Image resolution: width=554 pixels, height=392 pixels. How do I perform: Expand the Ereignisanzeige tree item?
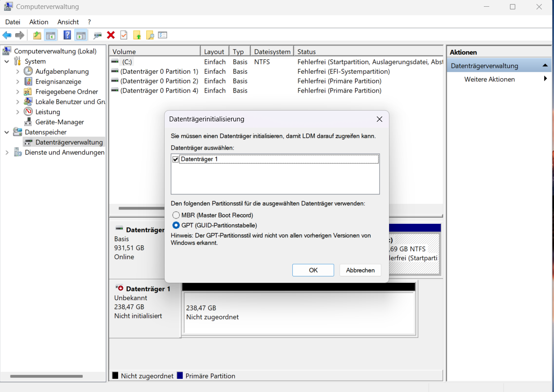coord(18,81)
